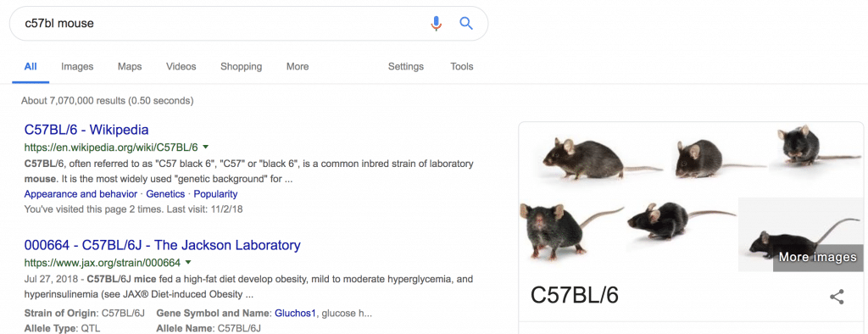Viewport: 868px width, 334px height.
Task: Expand the Wikipedia URL dropdown arrow
Action: click(x=205, y=148)
